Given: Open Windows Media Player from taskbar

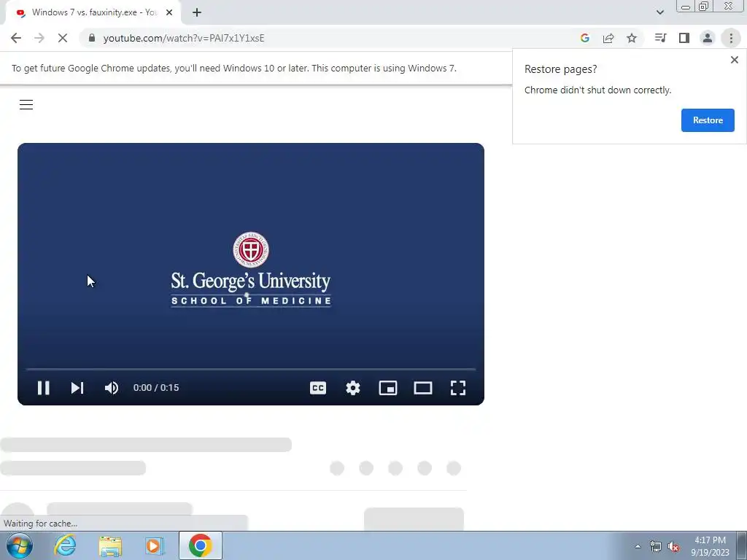Looking at the screenshot, I should pyautogui.click(x=155, y=545).
